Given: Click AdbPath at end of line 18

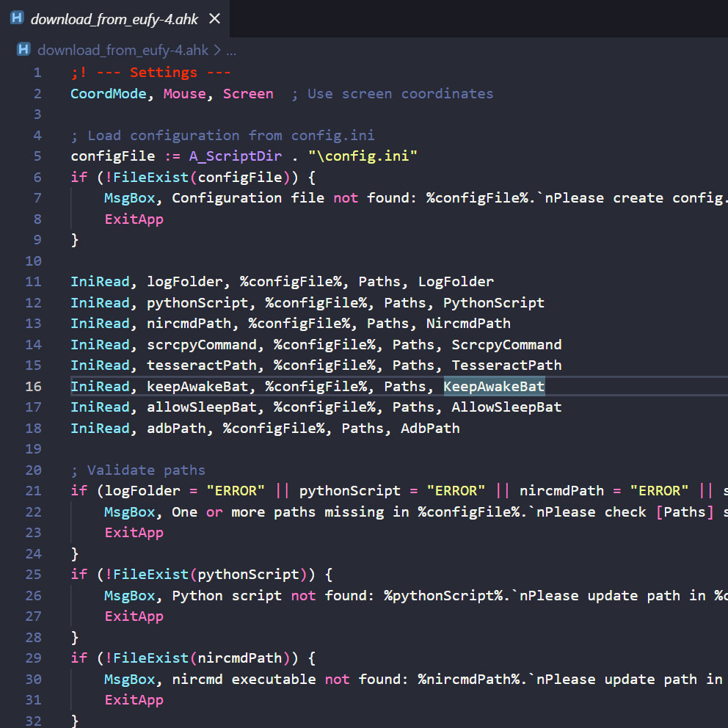Looking at the screenshot, I should 430,428.
